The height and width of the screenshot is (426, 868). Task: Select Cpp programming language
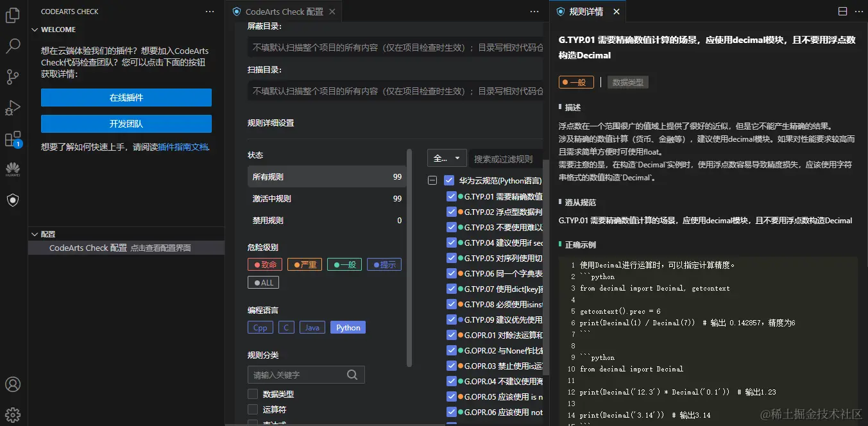coord(260,327)
